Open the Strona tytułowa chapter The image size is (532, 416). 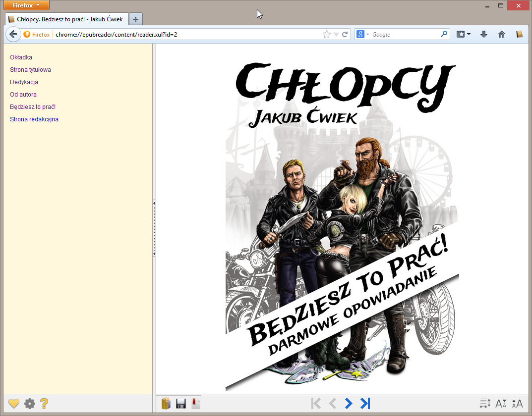click(30, 70)
